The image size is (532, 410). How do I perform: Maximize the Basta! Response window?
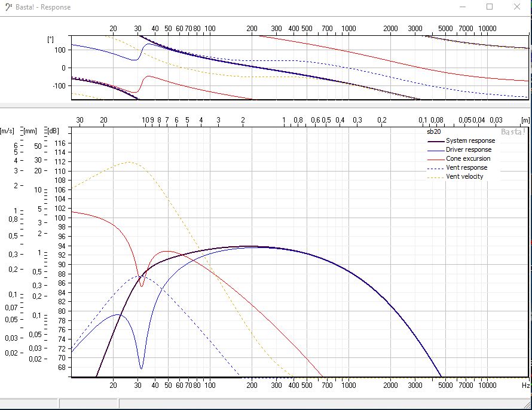pos(489,7)
